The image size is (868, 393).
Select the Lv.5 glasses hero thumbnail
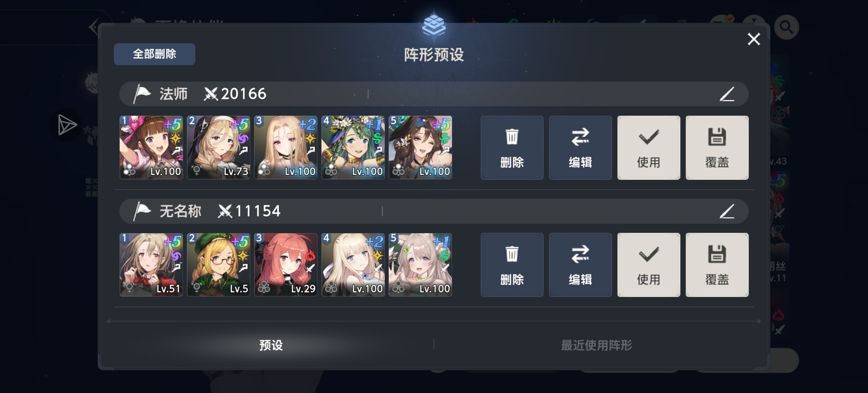click(218, 265)
